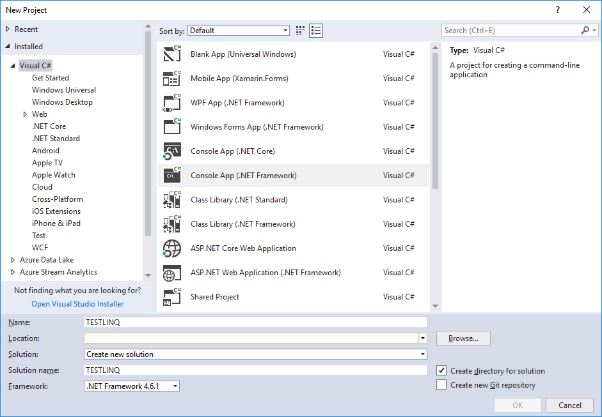Click the Blank App (Universal Windows) template icon
This screenshot has height=417, width=602.
pos(172,54)
